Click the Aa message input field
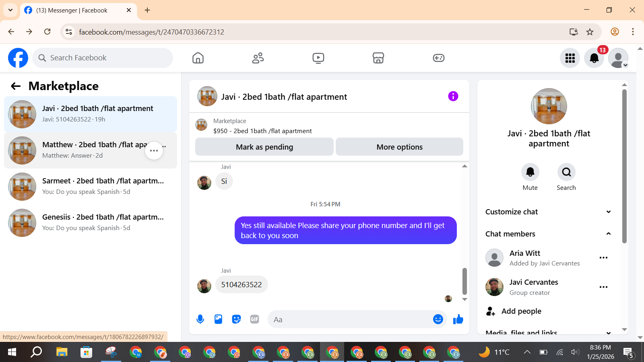Viewport: 644px width, 362px height. 348,319
